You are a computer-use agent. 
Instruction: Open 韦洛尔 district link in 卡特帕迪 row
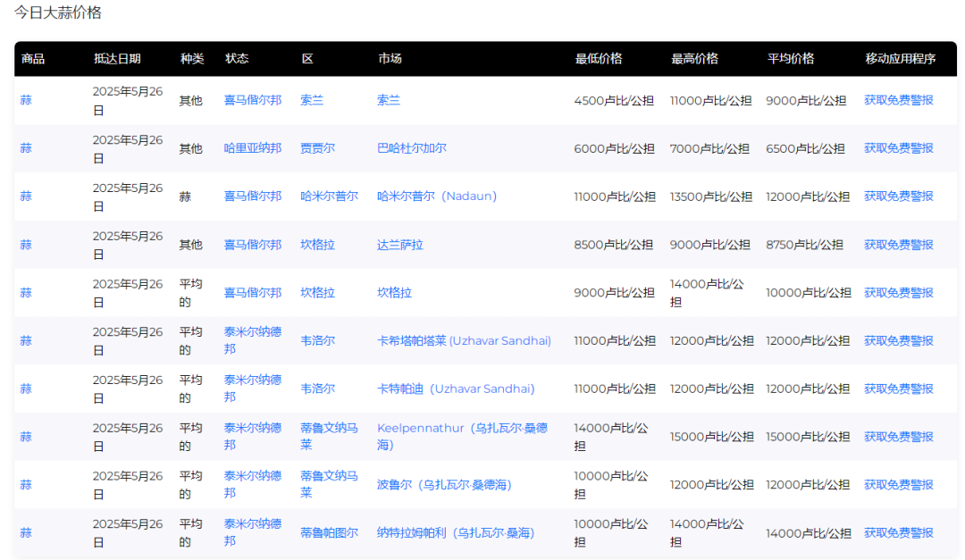click(317, 389)
